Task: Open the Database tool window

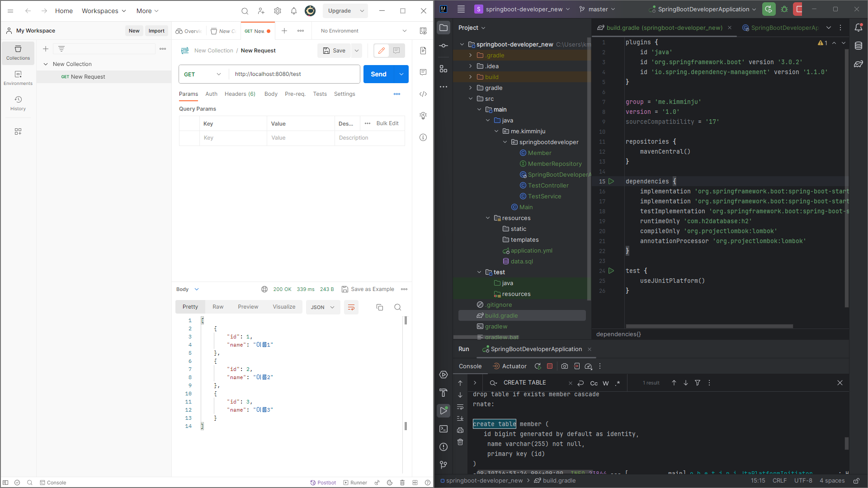Action: [859, 46]
